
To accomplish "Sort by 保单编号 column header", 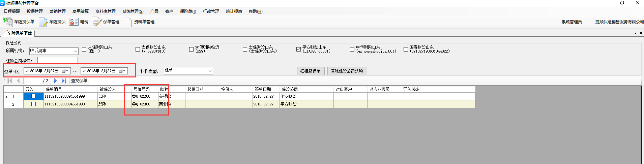I will tap(71, 89).
